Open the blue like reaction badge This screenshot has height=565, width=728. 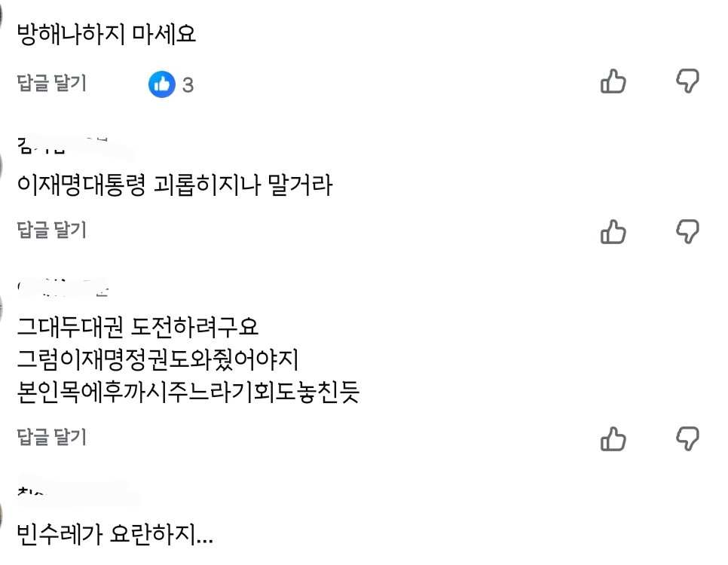[161, 84]
